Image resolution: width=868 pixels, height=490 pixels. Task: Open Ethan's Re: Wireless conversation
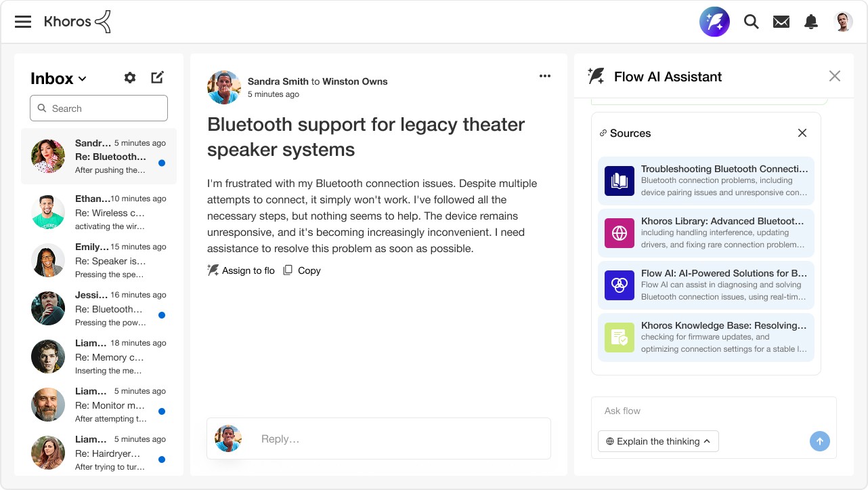[99, 212]
